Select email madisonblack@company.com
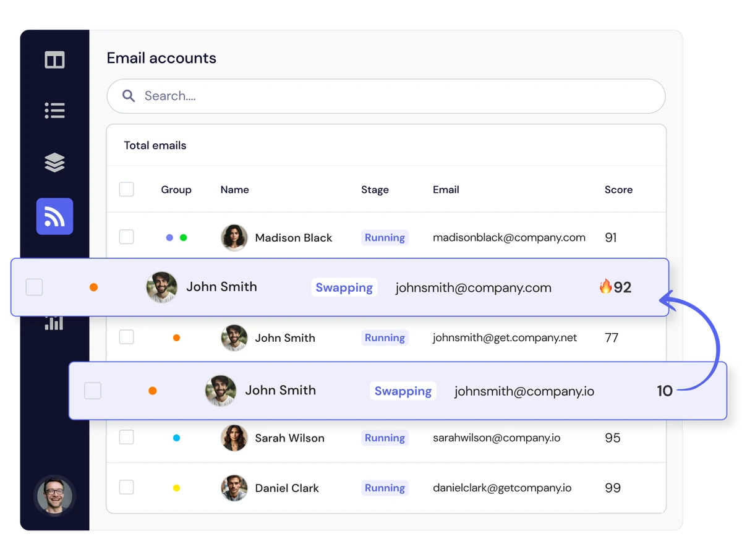 coord(509,237)
